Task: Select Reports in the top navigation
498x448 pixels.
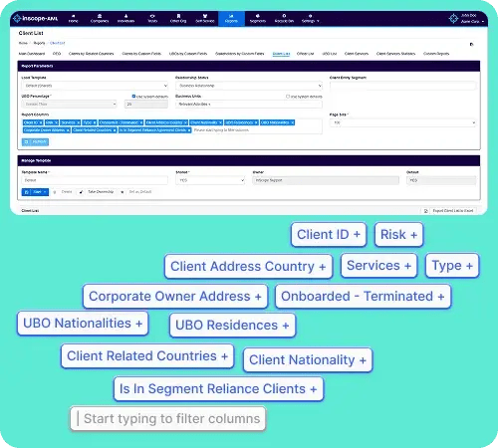Action: point(231,19)
